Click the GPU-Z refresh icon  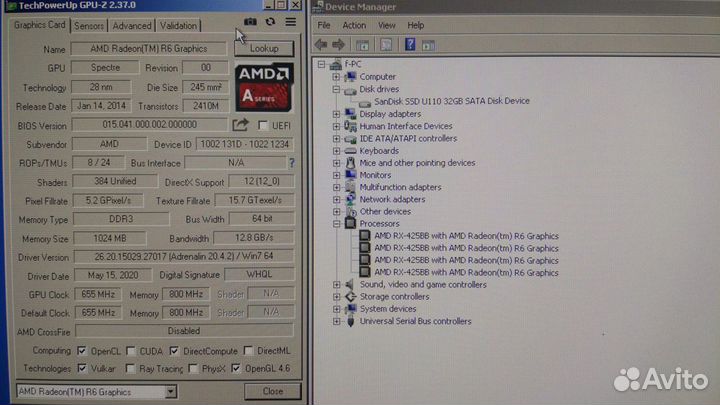point(270,22)
